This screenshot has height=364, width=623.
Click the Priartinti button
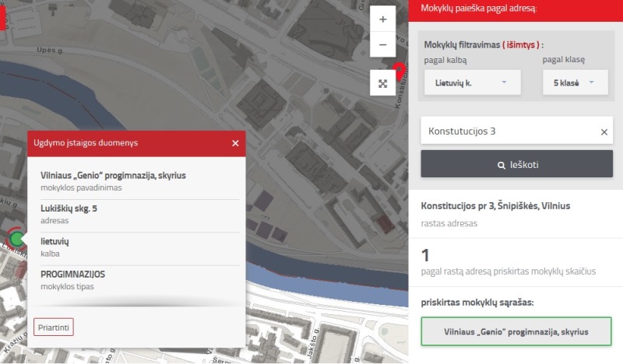coord(54,327)
